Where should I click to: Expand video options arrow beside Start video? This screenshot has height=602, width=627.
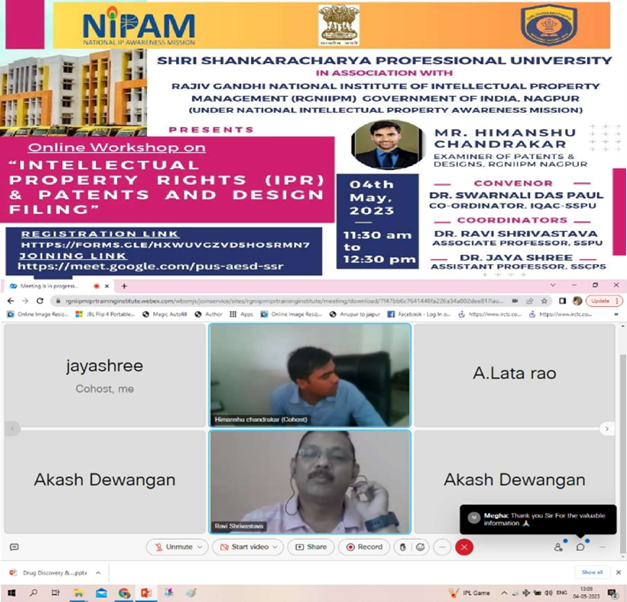coord(275,547)
